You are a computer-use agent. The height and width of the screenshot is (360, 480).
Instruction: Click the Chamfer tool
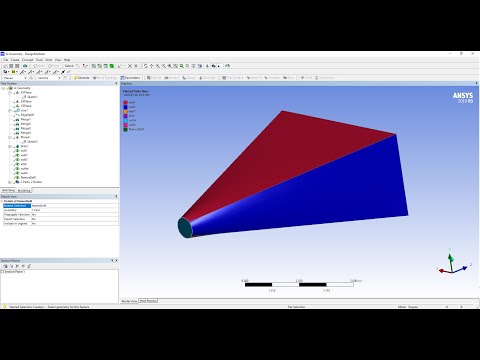272,78
